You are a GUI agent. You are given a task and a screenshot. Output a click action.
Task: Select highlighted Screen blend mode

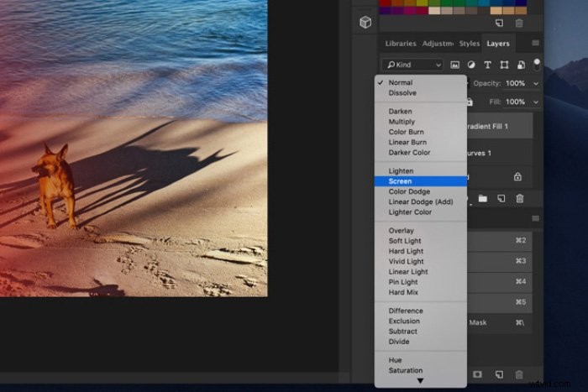coord(421,181)
